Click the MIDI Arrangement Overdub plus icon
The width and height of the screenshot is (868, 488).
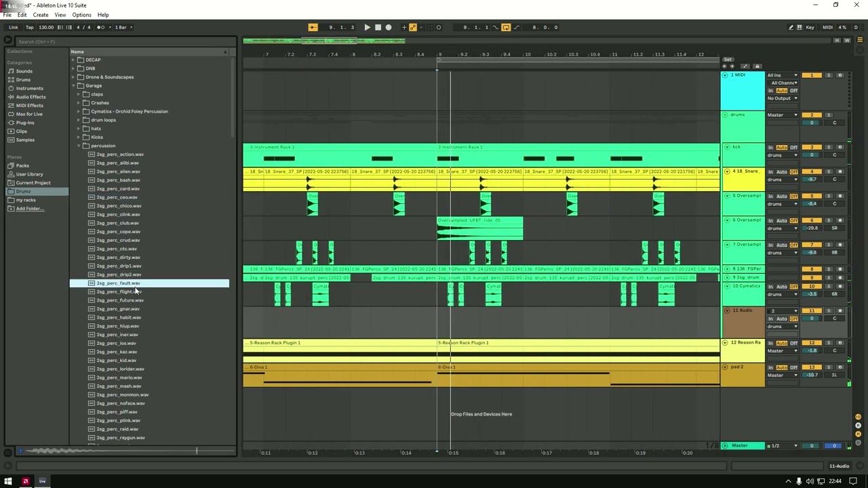point(404,27)
